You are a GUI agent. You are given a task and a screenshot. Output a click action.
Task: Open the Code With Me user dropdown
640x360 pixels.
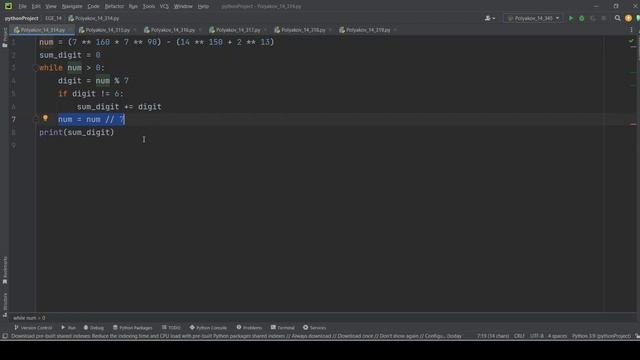point(489,18)
